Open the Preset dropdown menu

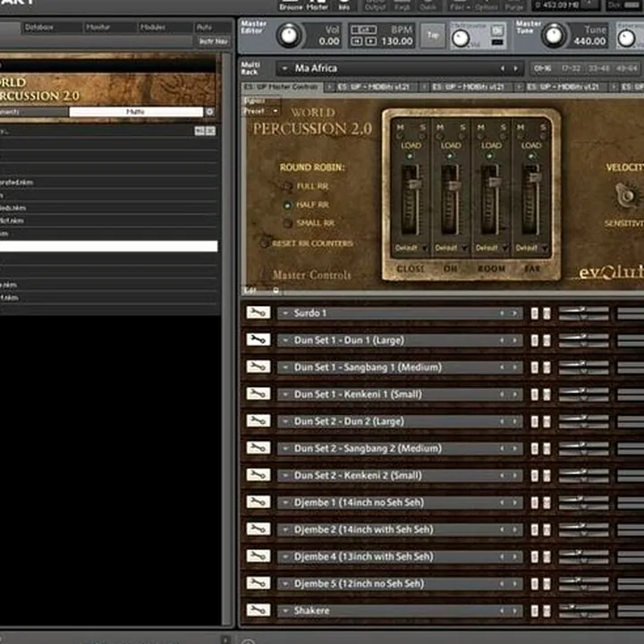261,111
